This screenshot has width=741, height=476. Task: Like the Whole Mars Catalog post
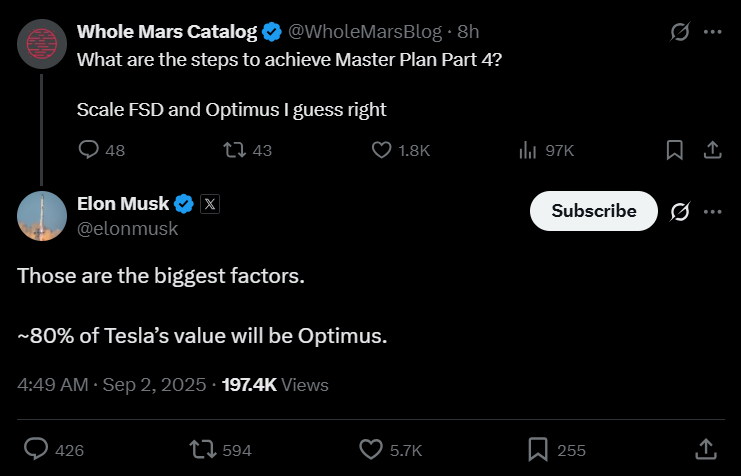(381, 150)
